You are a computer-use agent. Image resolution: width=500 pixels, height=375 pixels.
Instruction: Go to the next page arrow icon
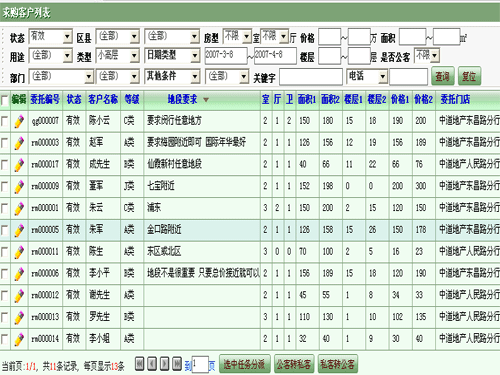[165, 364]
